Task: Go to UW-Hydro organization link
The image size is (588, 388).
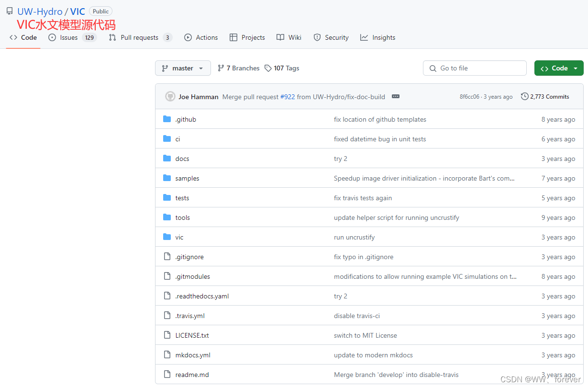Action: (x=40, y=11)
